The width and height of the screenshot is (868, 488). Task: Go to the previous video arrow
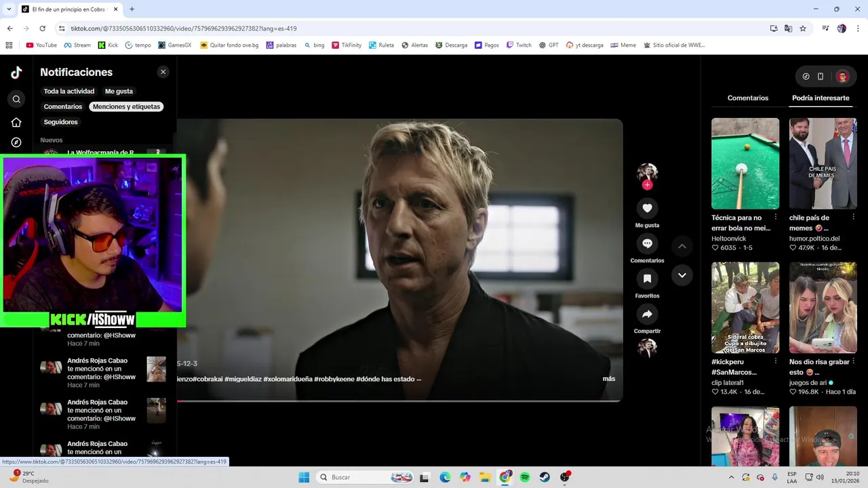(682, 246)
